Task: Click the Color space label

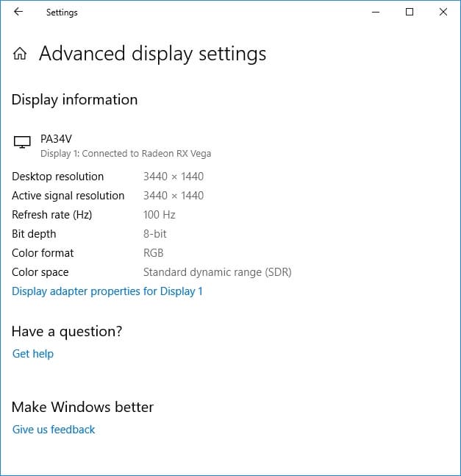Action: [x=40, y=272]
